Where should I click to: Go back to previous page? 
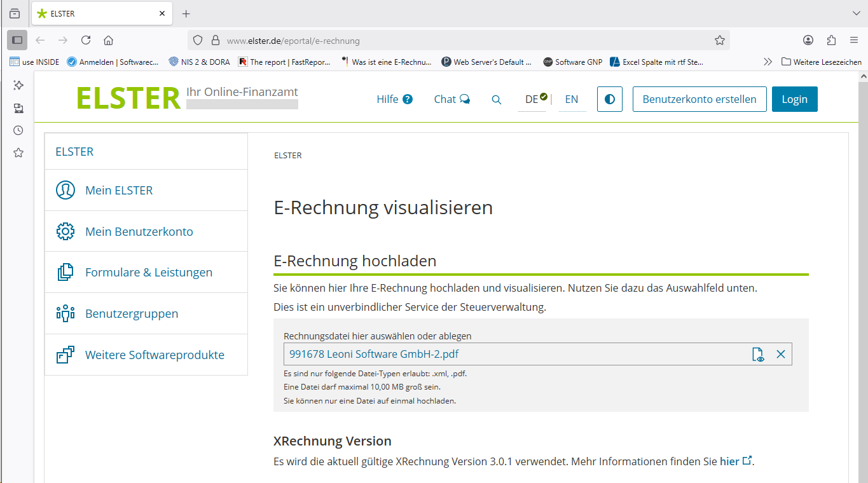(x=40, y=40)
